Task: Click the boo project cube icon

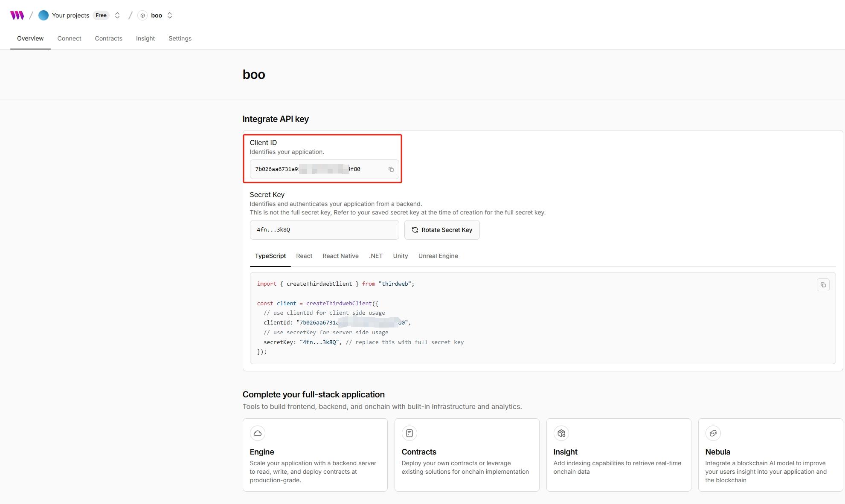Action: click(142, 15)
